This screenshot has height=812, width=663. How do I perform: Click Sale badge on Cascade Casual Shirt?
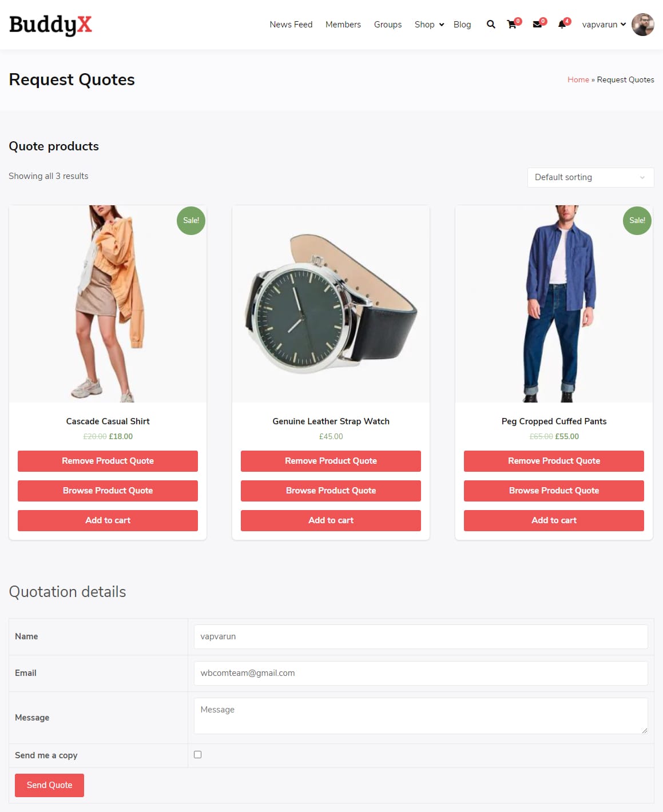point(191,220)
